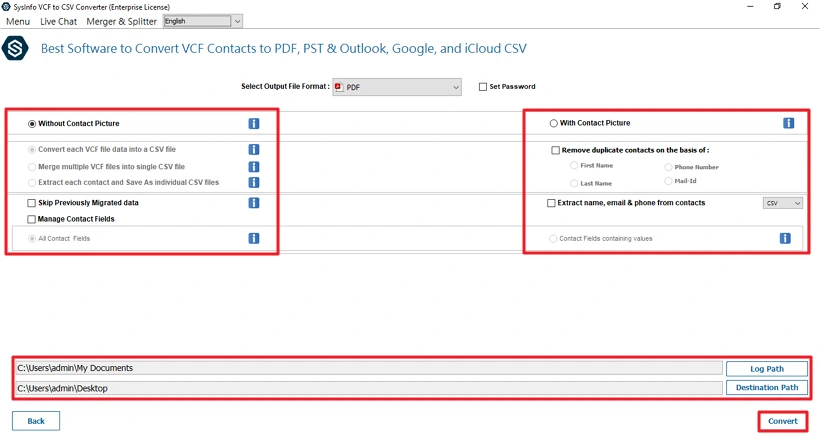Click info icon for Merge multiple VCF files
The image size is (820, 437).
(254, 167)
